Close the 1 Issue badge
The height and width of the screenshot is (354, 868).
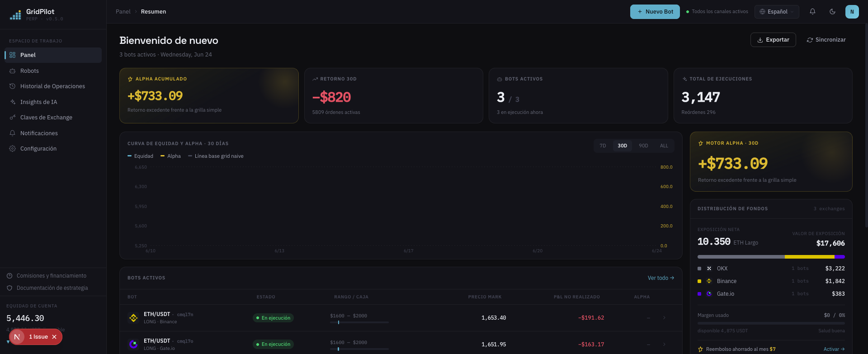(54, 337)
